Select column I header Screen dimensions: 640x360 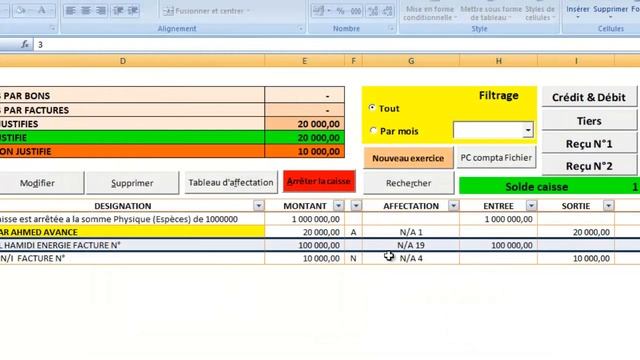[x=576, y=61]
